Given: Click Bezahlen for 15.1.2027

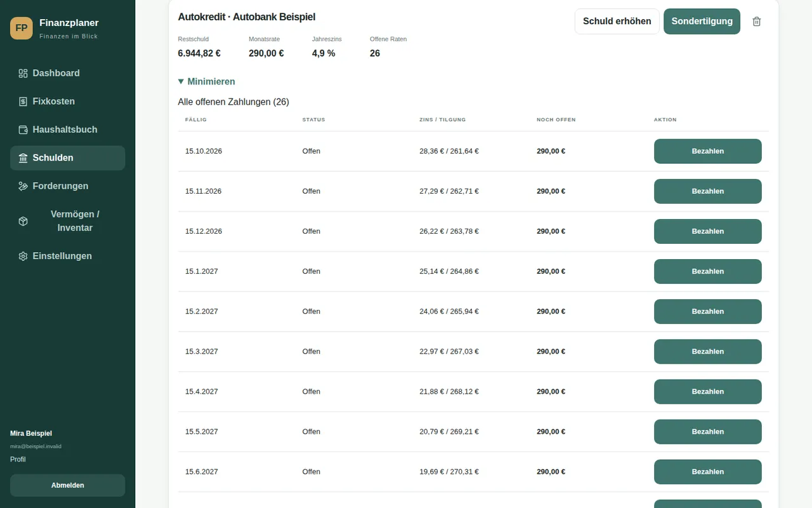Looking at the screenshot, I should click(708, 271).
